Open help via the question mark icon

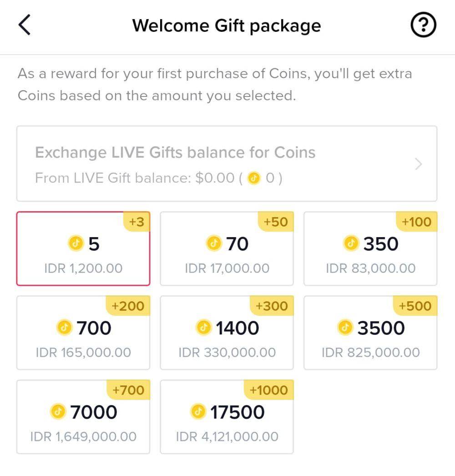pos(423,25)
